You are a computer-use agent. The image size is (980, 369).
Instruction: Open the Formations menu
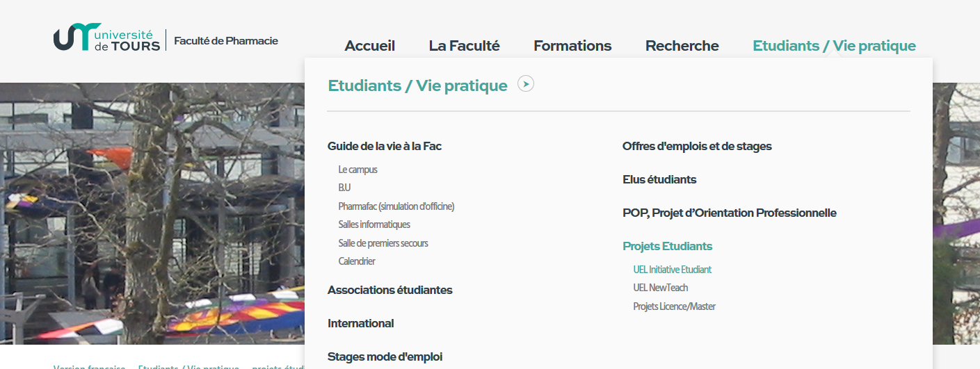click(x=572, y=46)
